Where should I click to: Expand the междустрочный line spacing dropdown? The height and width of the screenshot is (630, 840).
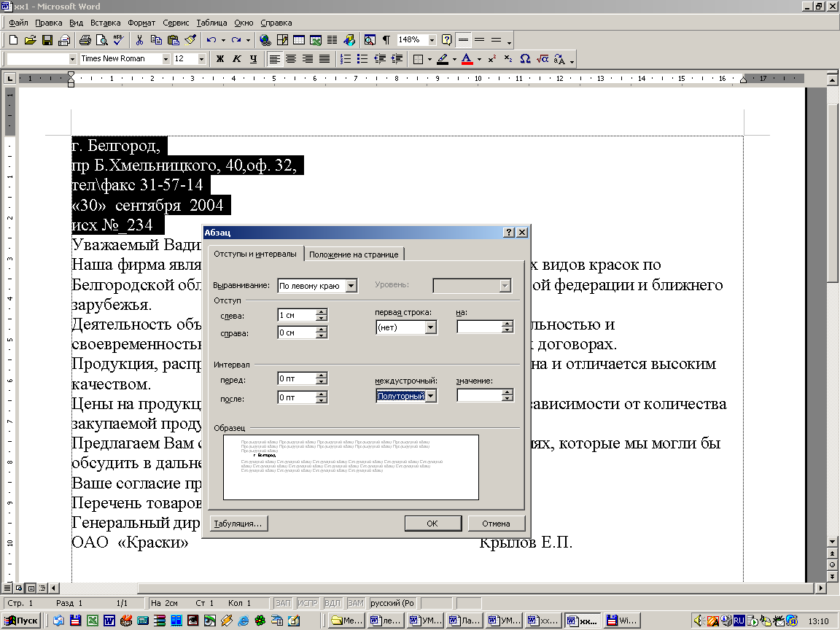(x=431, y=396)
